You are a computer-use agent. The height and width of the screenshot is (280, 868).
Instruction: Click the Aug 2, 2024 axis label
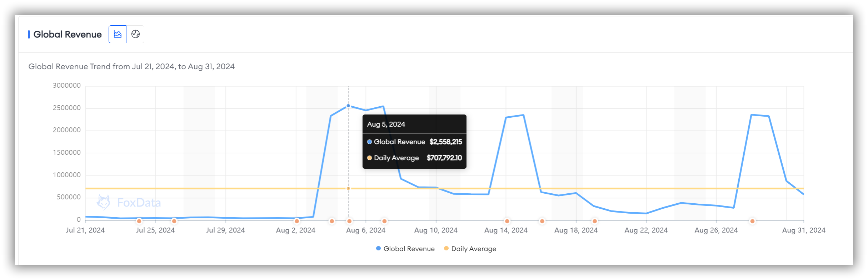296,230
